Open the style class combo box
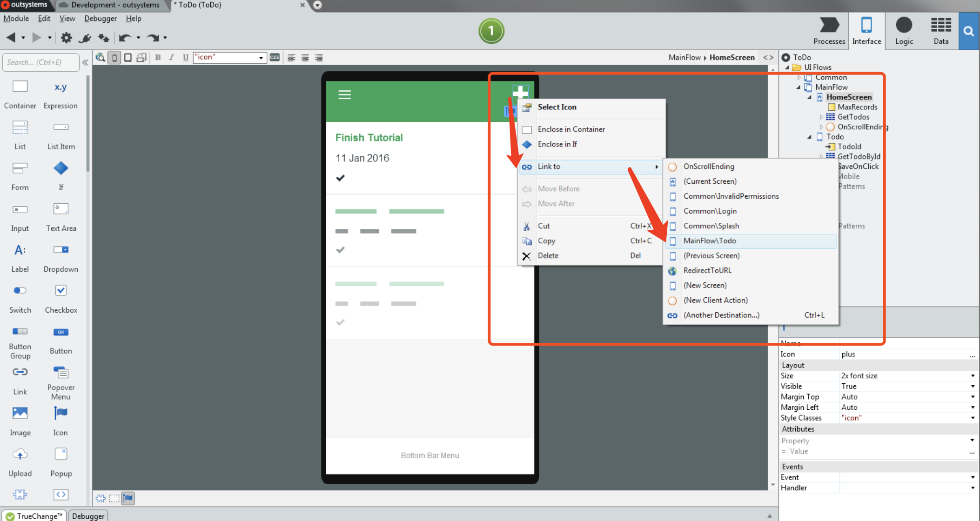This screenshot has width=980, height=521. (x=261, y=58)
